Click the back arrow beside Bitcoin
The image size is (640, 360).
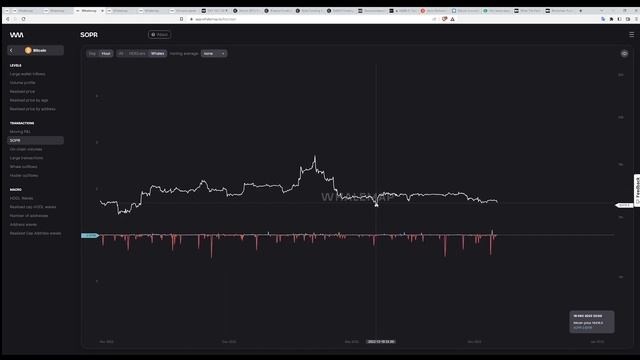tap(11, 50)
